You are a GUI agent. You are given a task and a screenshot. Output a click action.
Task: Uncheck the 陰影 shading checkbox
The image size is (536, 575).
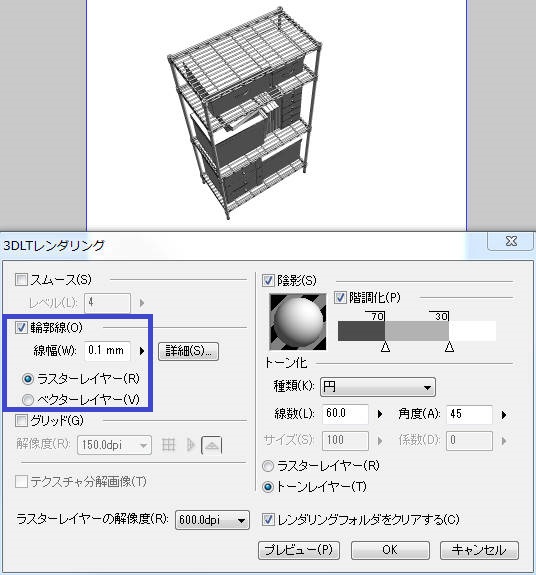point(268,281)
